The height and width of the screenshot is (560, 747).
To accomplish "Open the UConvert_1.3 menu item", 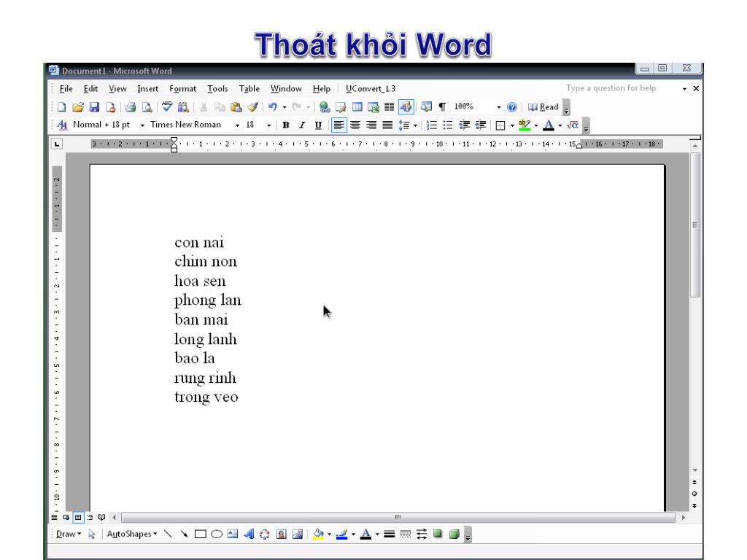I will [x=371, y=88].
